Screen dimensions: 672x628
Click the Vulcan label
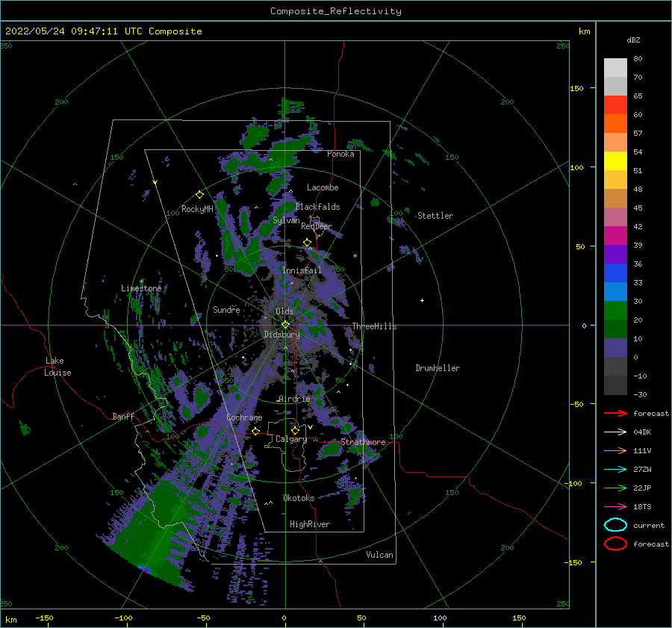(379, 555)
